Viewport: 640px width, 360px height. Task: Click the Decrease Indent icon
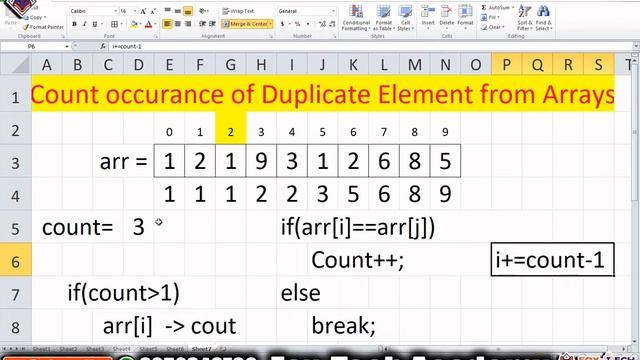(x=202, y=24)
